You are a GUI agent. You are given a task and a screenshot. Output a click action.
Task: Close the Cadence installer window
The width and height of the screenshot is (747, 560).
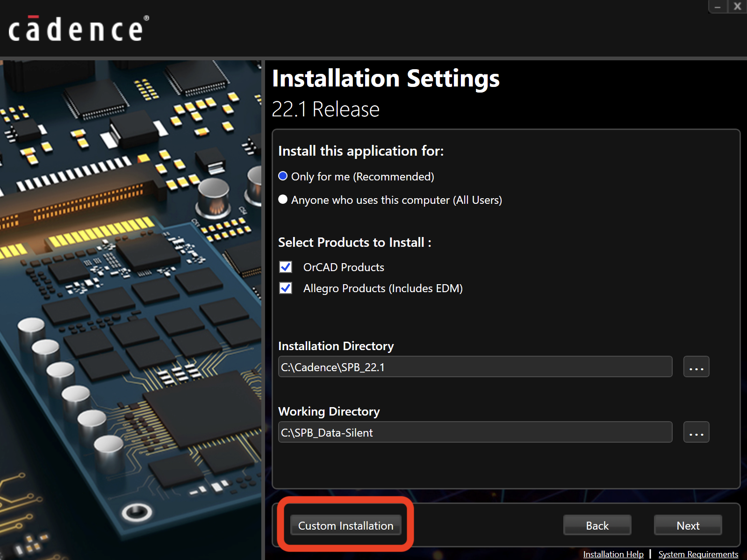click(x=737, y=7)
